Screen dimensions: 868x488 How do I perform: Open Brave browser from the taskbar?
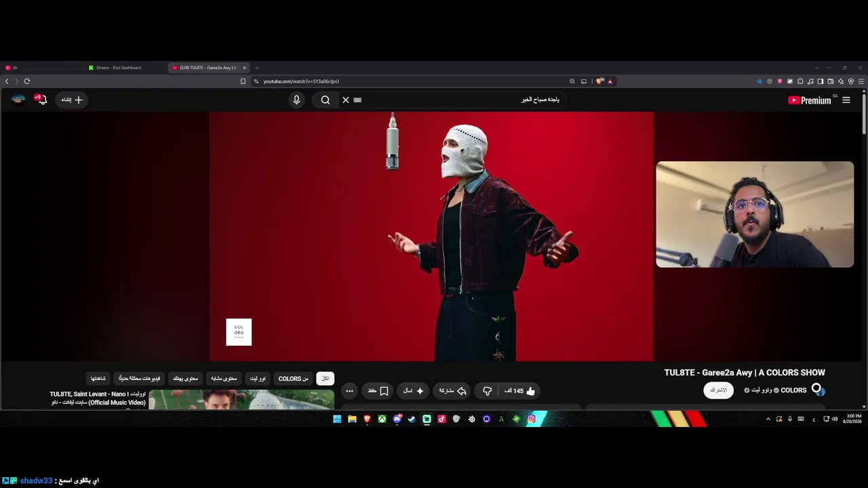pyautogui.click(x=367, y=420)
